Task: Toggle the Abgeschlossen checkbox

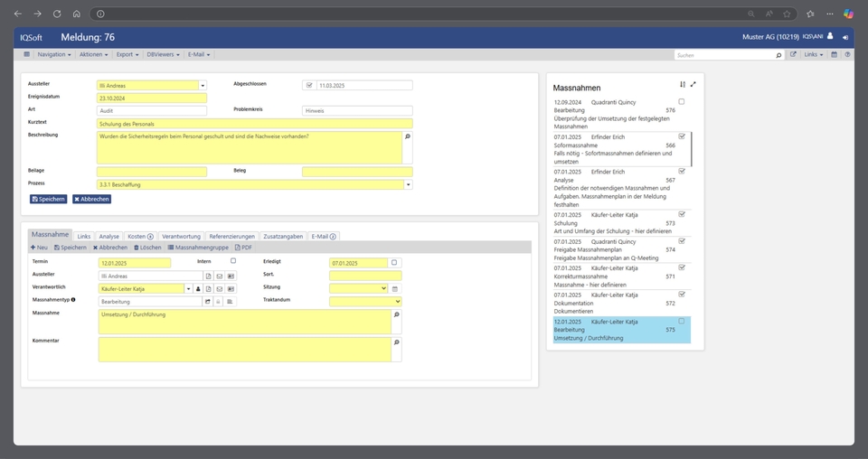Action: pyautogui.click(x=309, y=85)
